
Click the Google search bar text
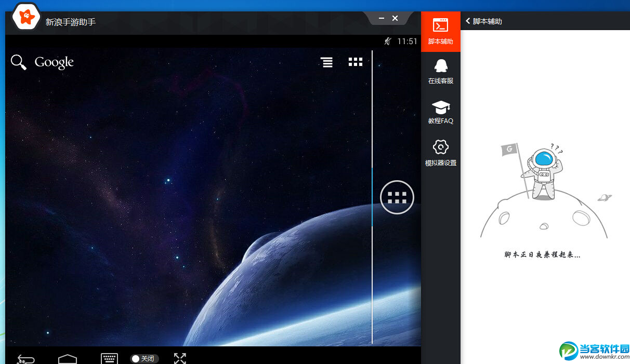[54, 62]
